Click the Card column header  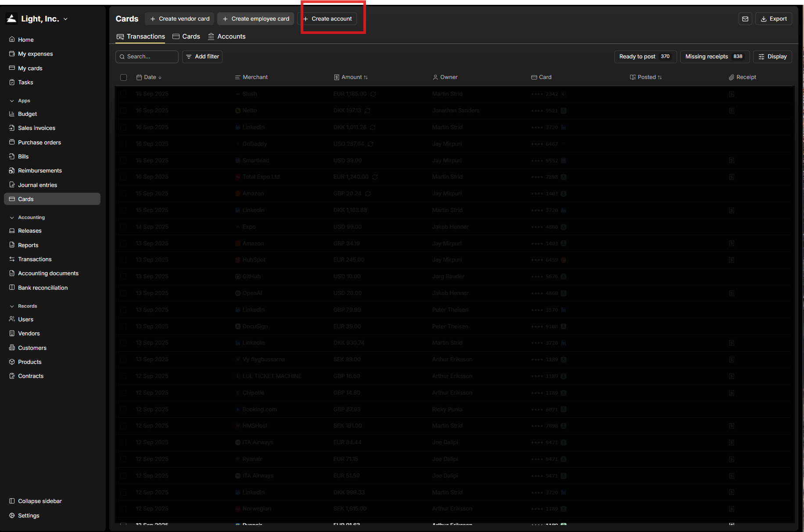tap(541, 77)
